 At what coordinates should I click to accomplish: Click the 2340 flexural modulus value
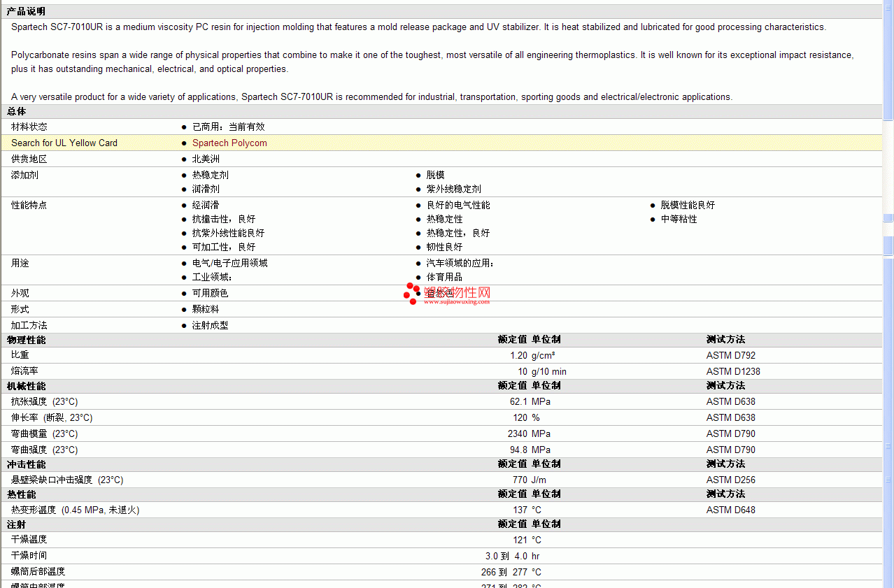518,433
